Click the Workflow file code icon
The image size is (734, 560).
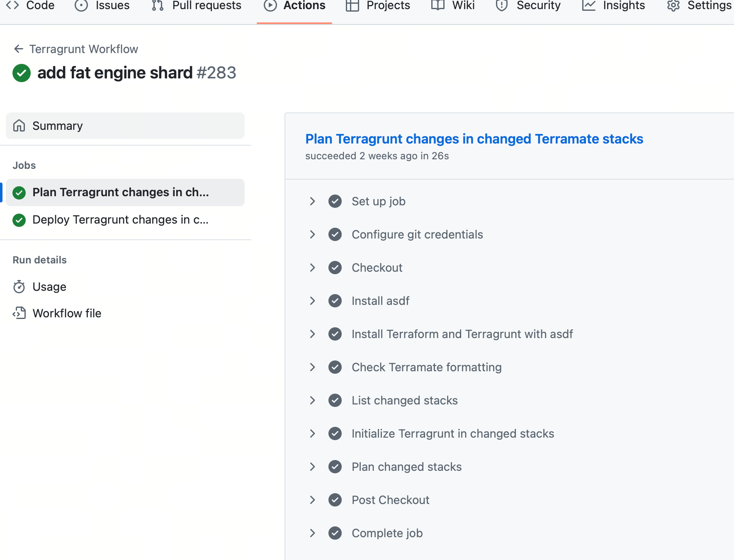point(19,313)
